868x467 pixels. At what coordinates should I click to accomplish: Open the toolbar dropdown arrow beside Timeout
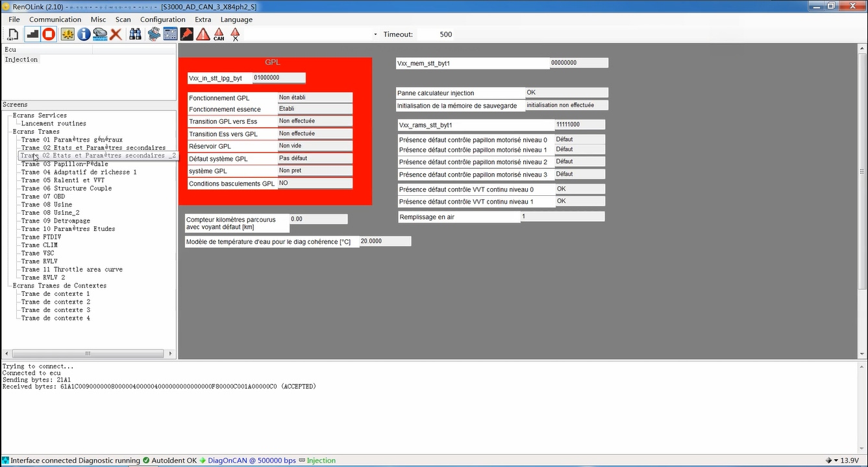(x=375, y=34)
